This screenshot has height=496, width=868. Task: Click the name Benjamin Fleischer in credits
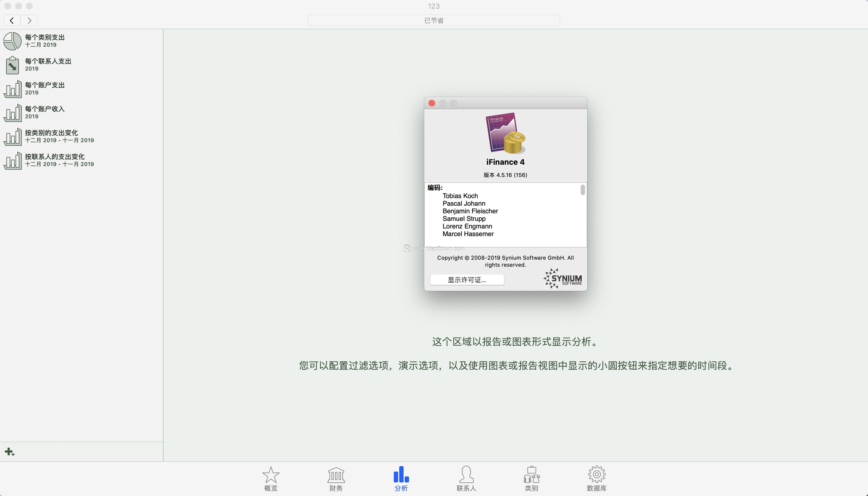[x=470, y=211]
